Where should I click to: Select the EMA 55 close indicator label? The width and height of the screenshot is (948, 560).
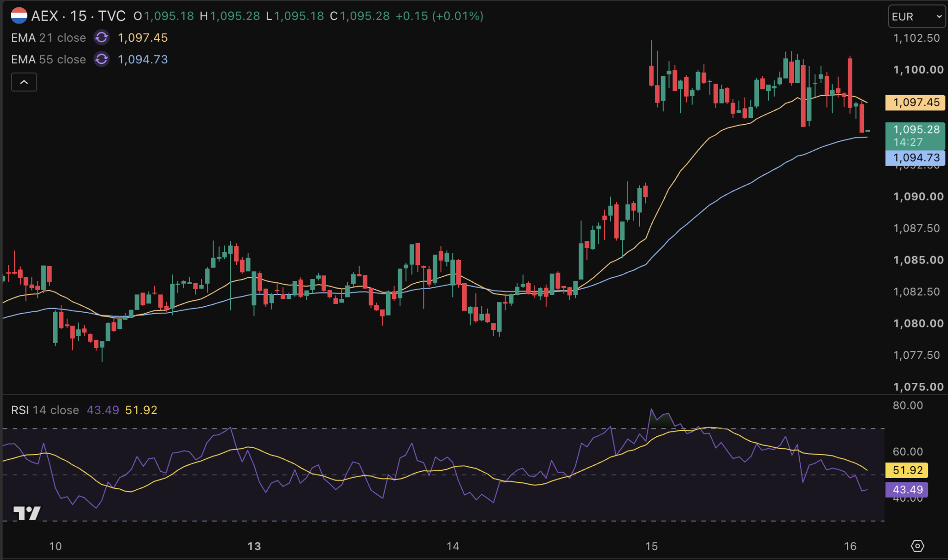[x=48, y=59]
